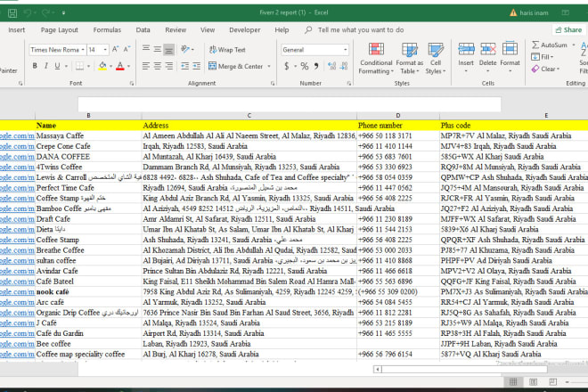Toggle Bold formatting

[x=35, y=66]
